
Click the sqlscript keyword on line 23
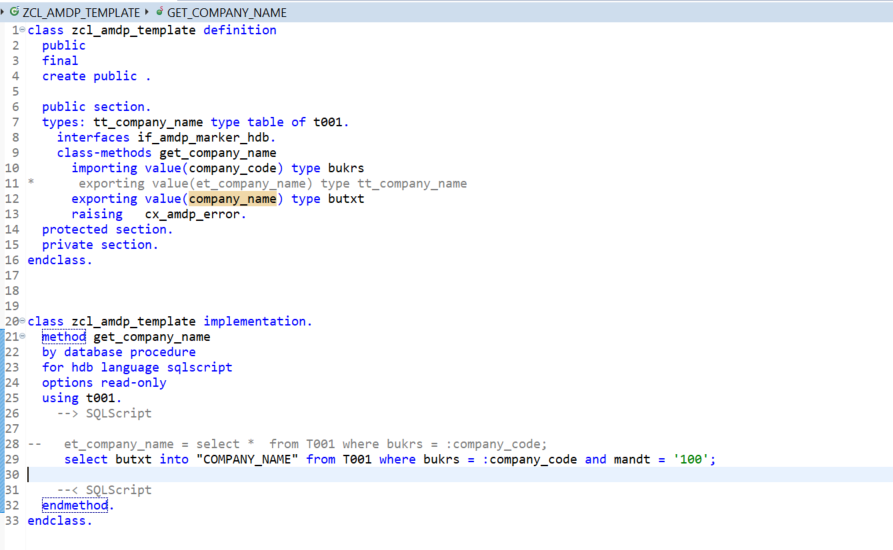pos(199,367)
